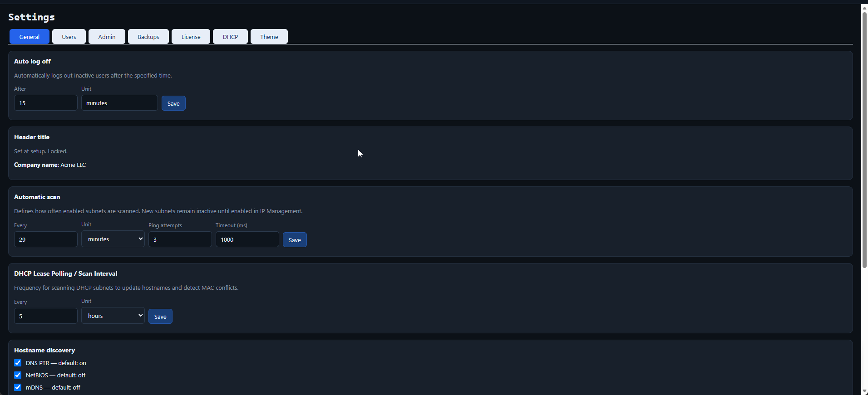Click the Auto log off After field

coord(46,103)
